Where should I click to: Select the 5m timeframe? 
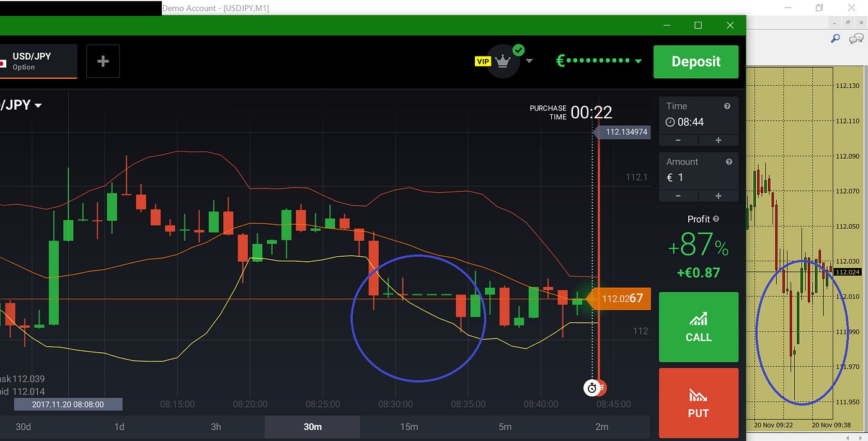click(505, 427)
